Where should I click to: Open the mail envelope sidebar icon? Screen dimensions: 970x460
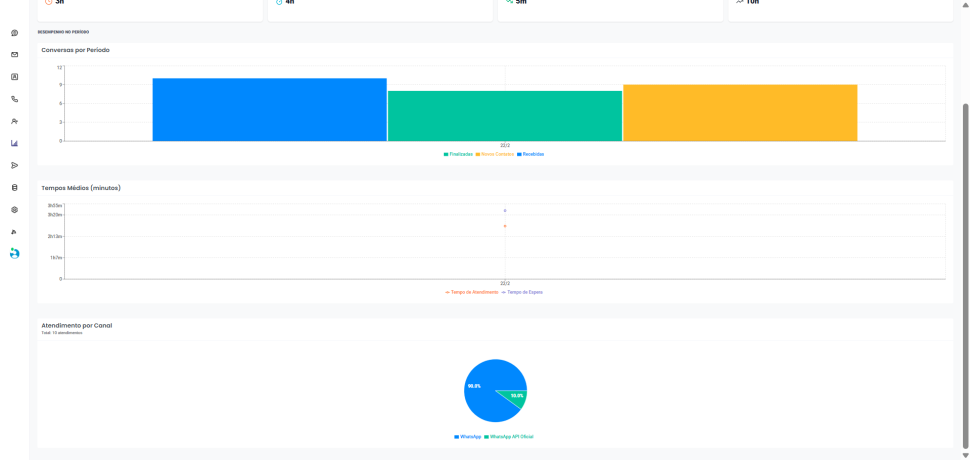pyautogui.click(x=14, y=55)
